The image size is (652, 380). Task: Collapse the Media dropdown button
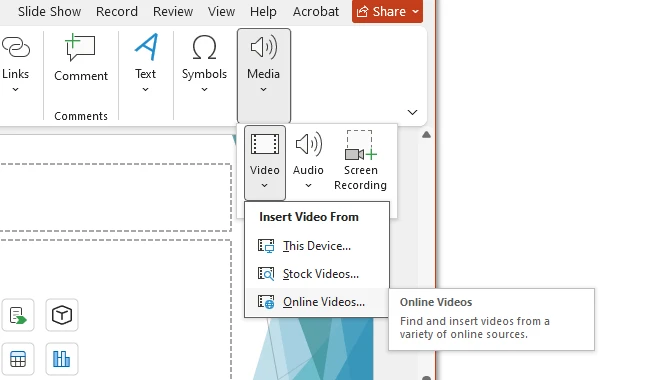point(264,75)
